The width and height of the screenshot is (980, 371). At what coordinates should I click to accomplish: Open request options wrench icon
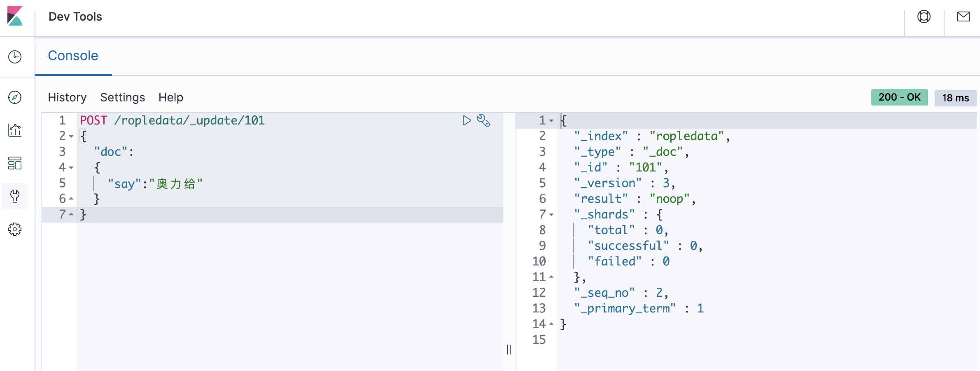[x=483, y=120]
